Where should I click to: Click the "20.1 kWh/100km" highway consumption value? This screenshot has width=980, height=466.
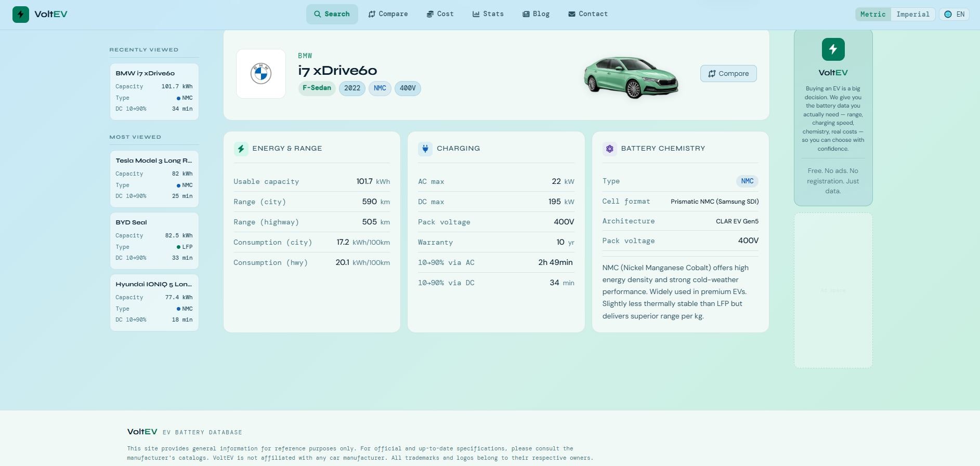pos(362,262)
